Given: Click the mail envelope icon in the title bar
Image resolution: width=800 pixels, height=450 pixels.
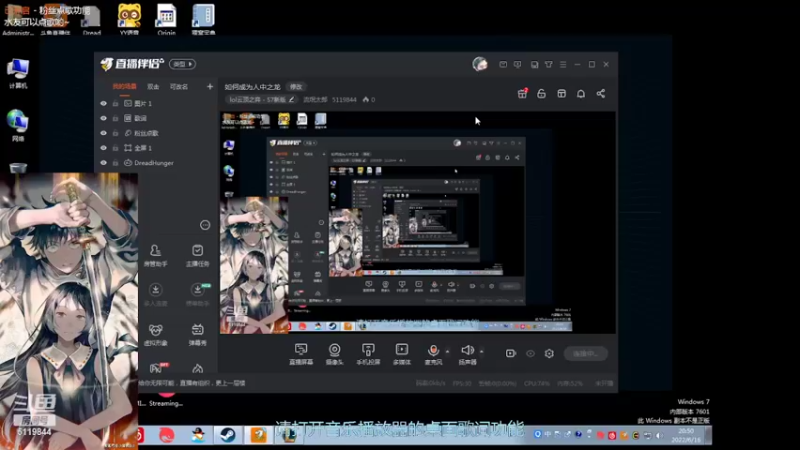Looking at the screenshot, I should (503, 64).
